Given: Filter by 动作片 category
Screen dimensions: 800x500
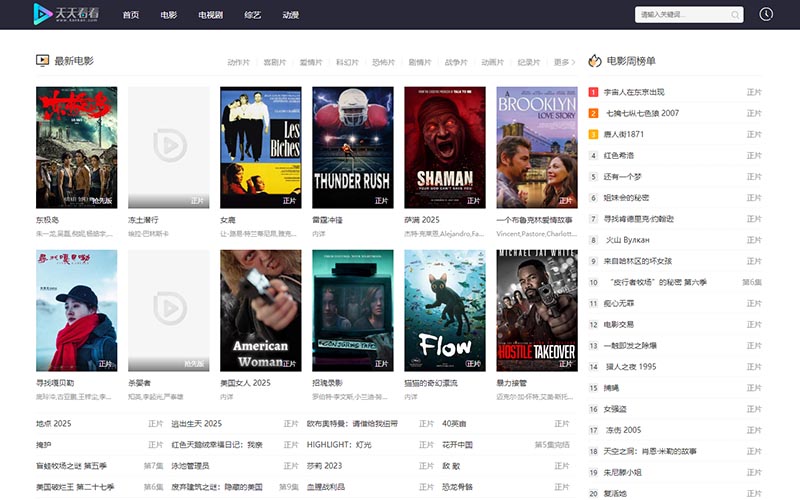Looking at the screenshot, I should point(238,62).
